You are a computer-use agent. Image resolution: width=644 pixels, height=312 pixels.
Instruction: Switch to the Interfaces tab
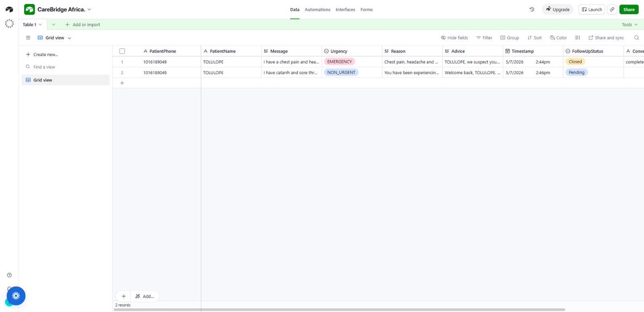click(x=345, y=10)
